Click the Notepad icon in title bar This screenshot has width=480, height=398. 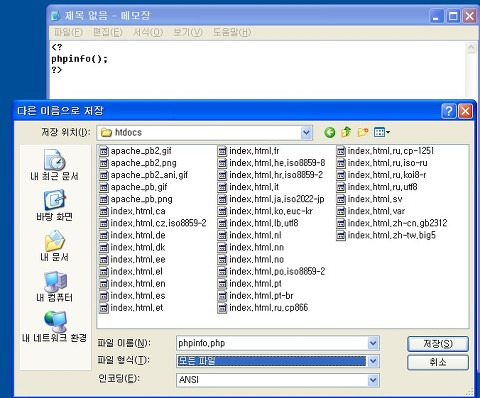click(x=56, y=16)
